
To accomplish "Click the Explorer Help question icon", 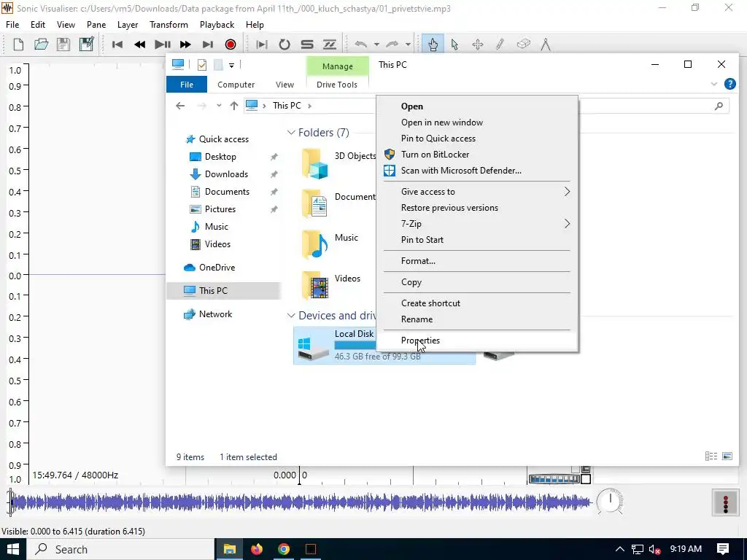I will [x=729, y=85].
